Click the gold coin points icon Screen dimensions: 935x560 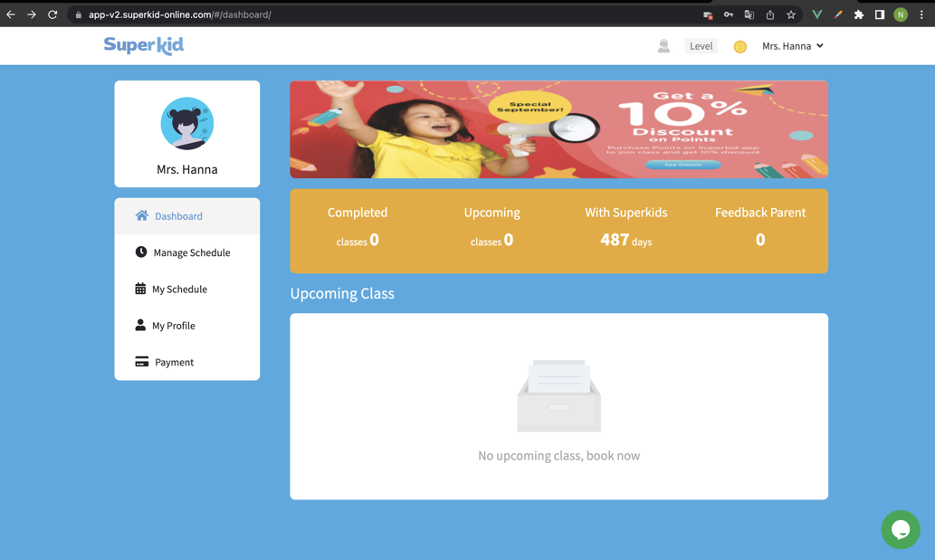[739, 47]
